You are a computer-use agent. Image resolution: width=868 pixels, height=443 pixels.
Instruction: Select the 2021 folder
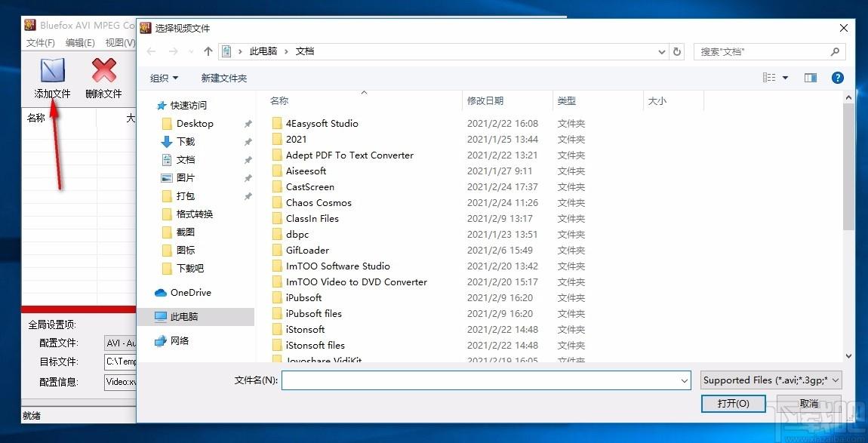(x=296, y=140)
